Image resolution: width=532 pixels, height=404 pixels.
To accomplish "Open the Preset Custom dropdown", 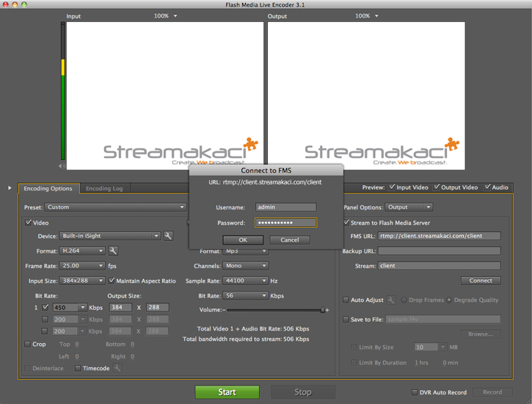I will 116,207.
